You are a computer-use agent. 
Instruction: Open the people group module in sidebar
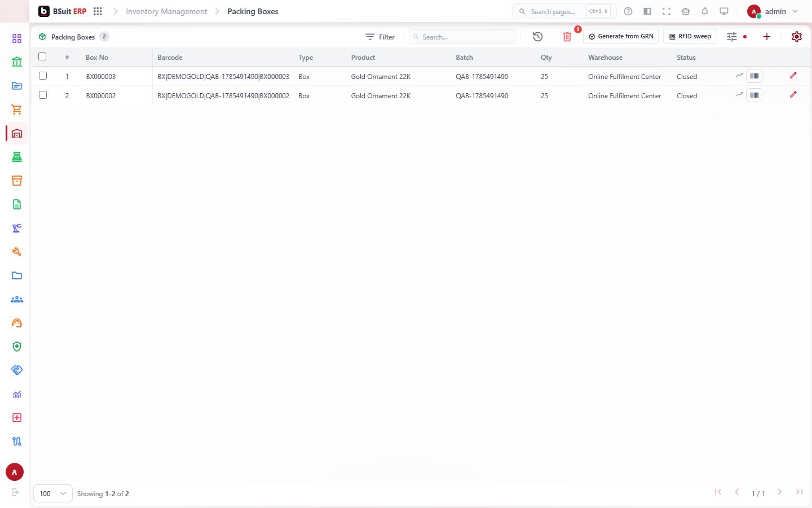17,299
